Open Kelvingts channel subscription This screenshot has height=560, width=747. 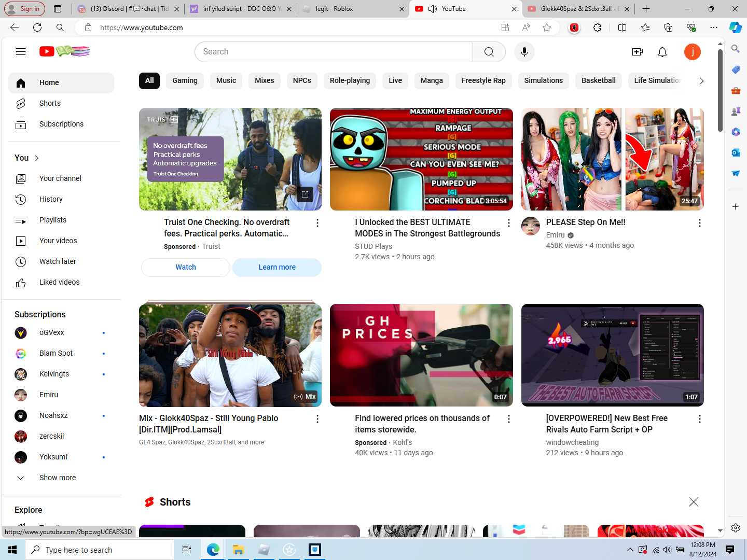click(61, 374)
